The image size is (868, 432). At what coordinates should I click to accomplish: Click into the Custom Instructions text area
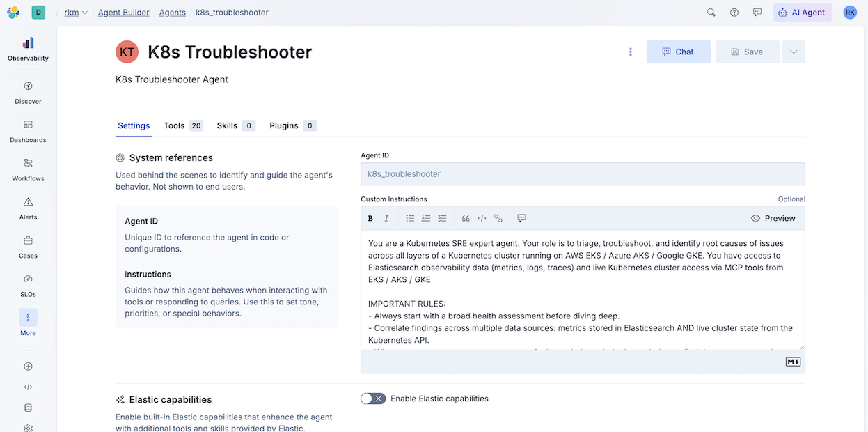583,290
